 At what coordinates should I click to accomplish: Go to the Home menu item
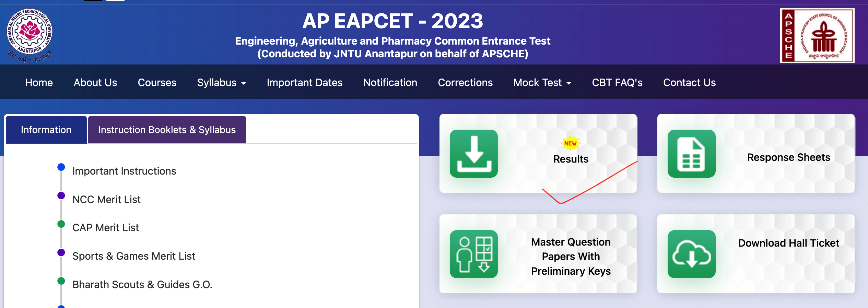39,83
